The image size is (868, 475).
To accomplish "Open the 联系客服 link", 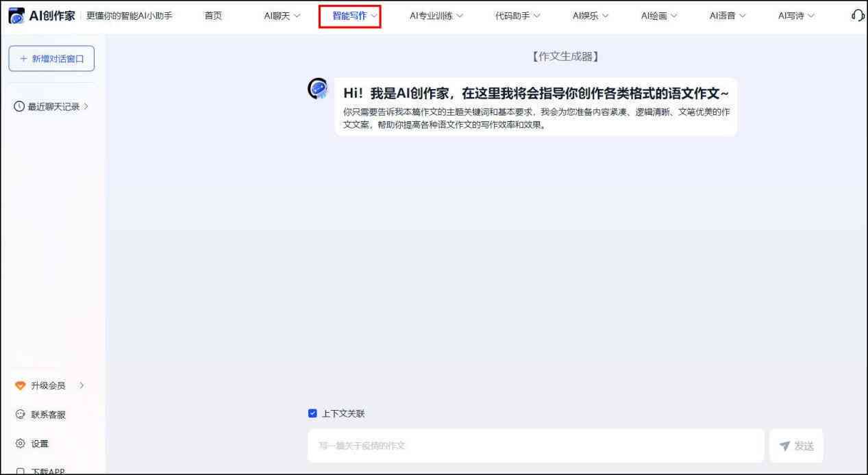I will [x=48, y=415].
